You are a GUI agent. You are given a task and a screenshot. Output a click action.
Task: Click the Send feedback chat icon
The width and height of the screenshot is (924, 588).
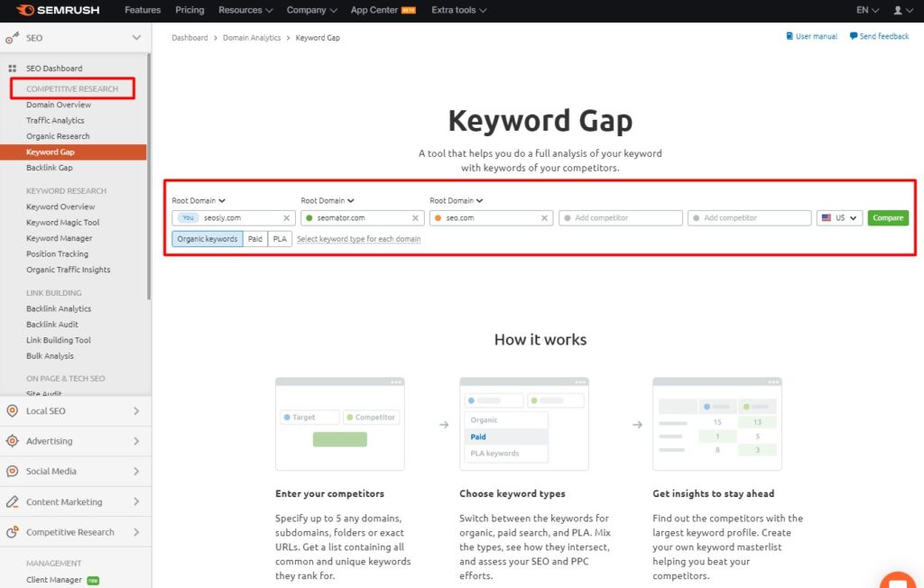(x=854, y=37)
